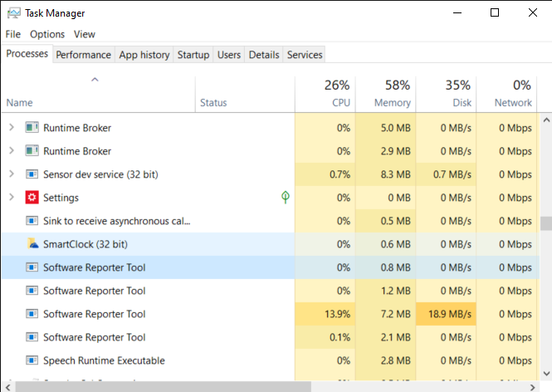Switch to the App history tab
This screenshot has width=552, height=392.
coord(144,55)
